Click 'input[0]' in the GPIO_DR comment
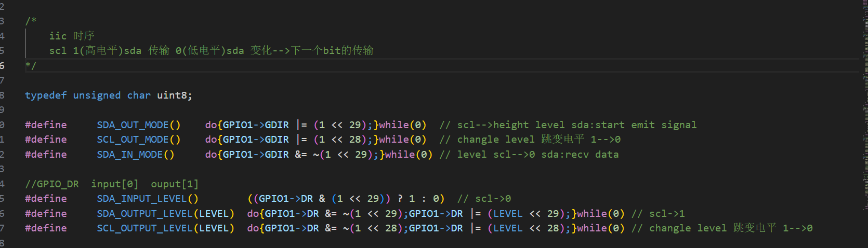The height and width of the screenshot is (248, 868). 115,184
